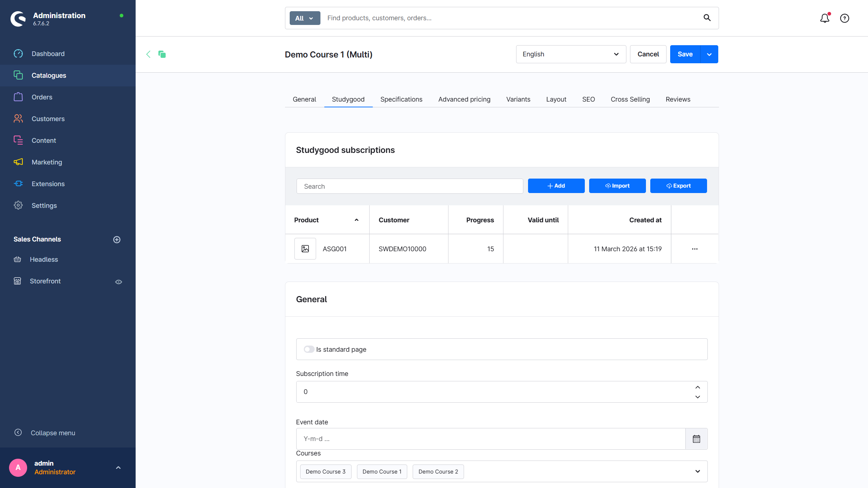This screenshot has width=868, height=488.
Task: Open the Cross Selling tab
Action: pos(630,99)
